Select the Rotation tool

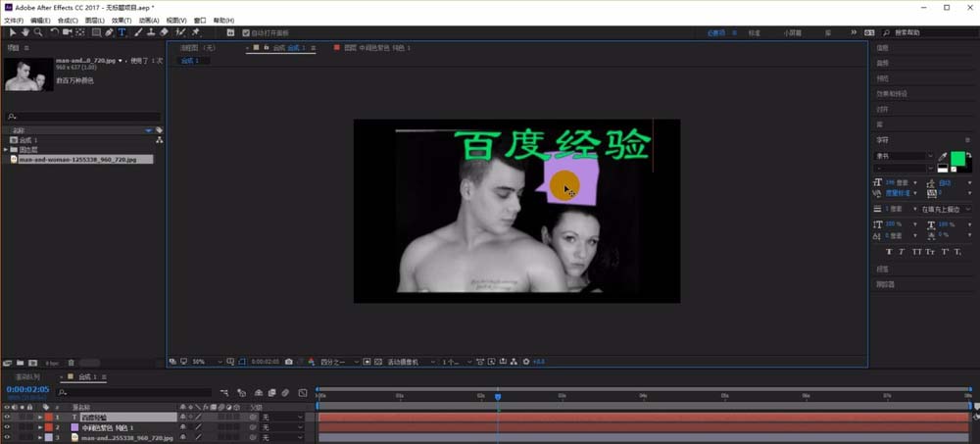click(x=55, y=32)
